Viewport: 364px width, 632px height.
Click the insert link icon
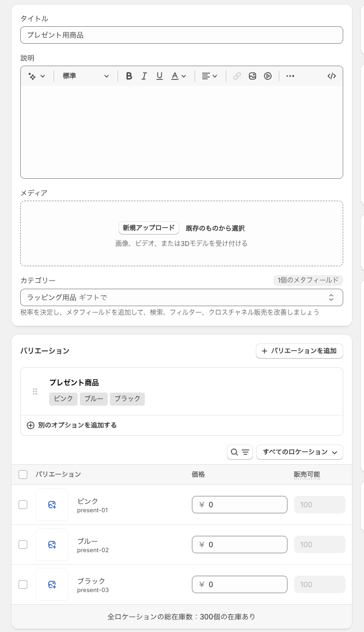tap(237, 76)
